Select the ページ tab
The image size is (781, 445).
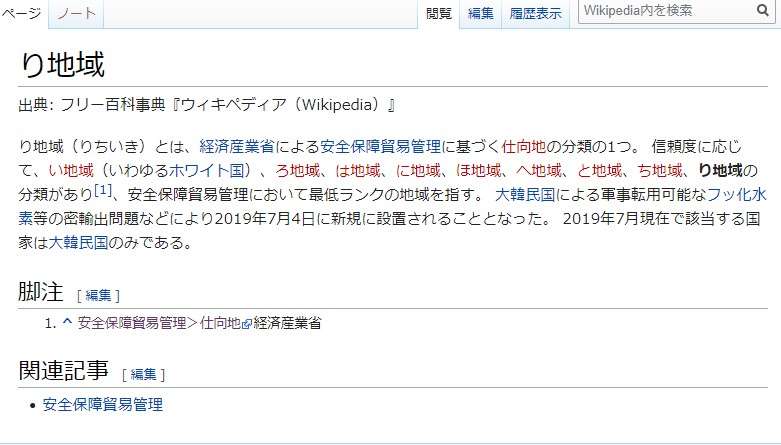pyautogui.click(x=21, y=13)
